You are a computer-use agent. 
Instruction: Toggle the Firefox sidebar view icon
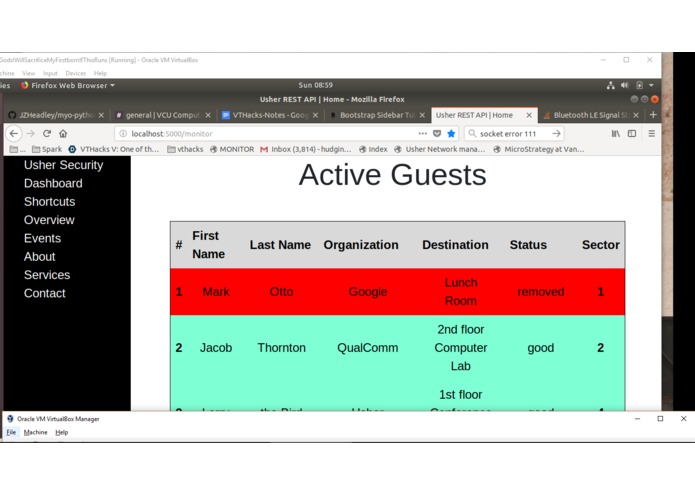[632, 133]
